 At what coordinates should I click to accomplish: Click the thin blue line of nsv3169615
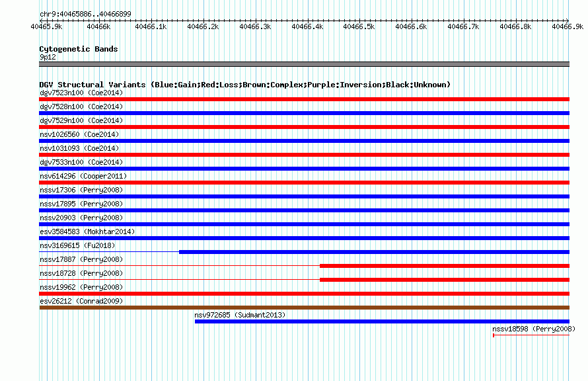pyautogui.click(x=109, y=251)
